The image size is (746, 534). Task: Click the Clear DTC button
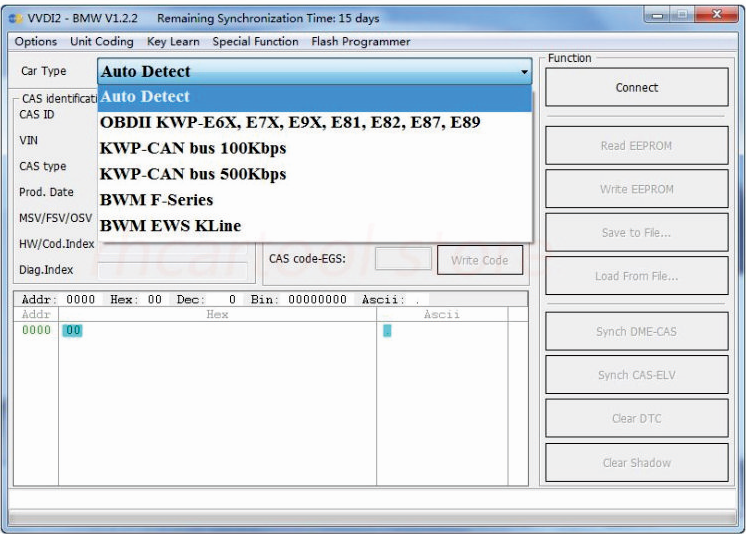pos(637,418)
